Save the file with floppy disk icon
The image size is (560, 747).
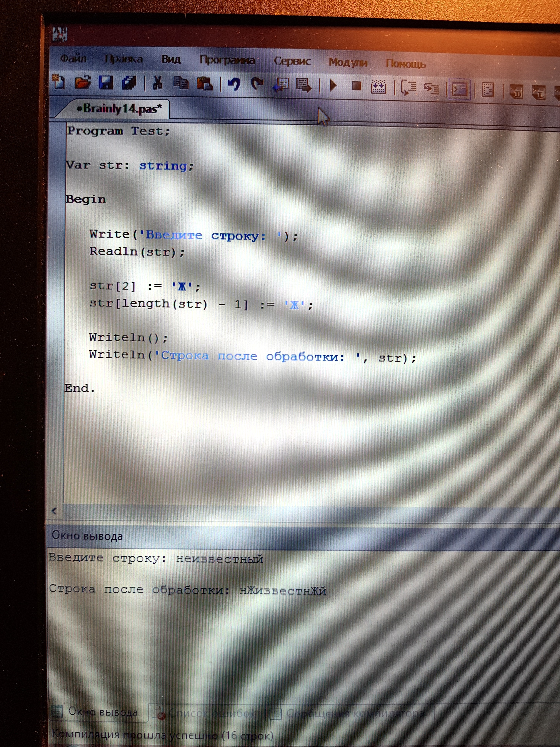106,83
